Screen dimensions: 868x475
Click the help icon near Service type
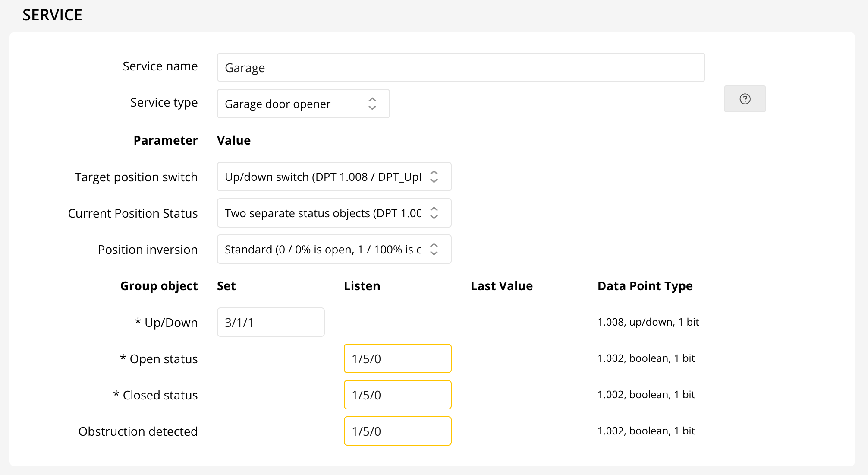744,99
